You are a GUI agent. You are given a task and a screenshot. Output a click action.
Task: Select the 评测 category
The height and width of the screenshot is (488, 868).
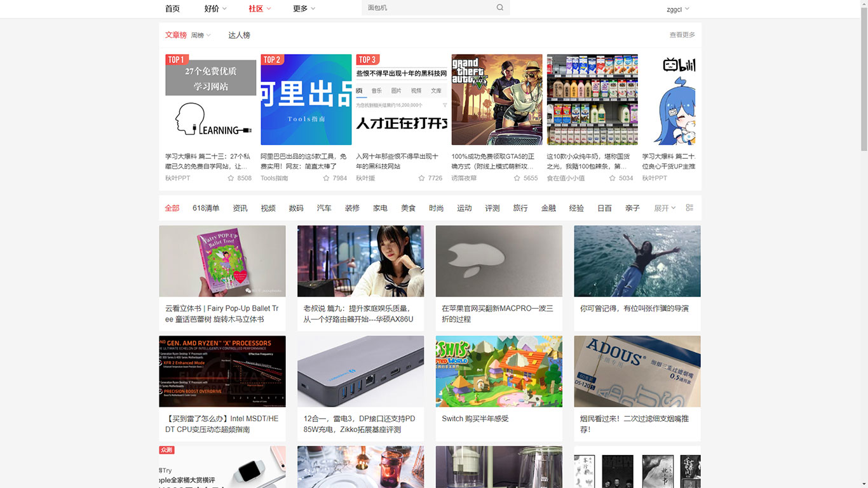[x=492, y=208]
